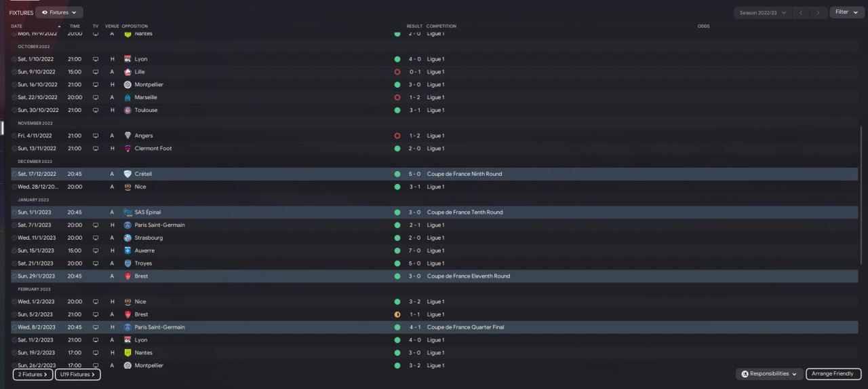Click the TV icon for Auxerre match
Screen dimensions: 868x389
(x=95, y=251)
